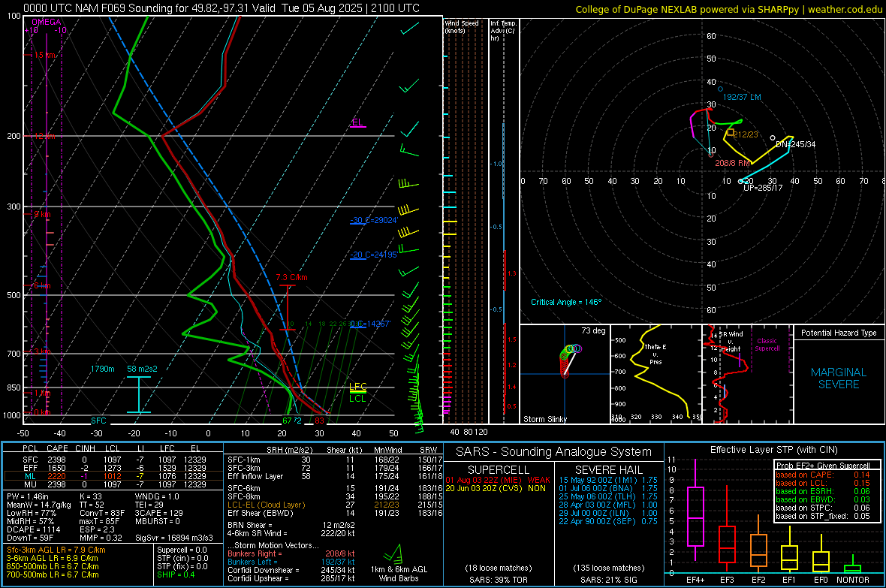Click the magenta OMEGA label
Viewport: 886px width, 588px height.
pyautogui.click(x=47, y=22)
